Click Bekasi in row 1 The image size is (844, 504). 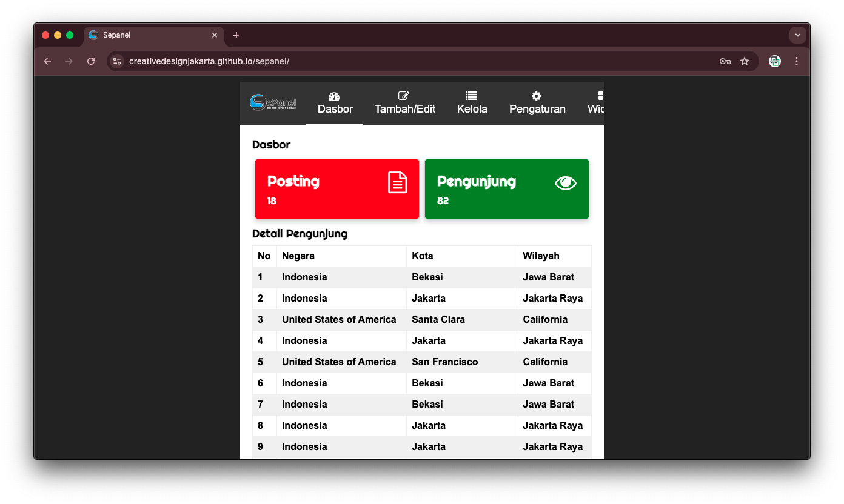click(x=427, y=277)
